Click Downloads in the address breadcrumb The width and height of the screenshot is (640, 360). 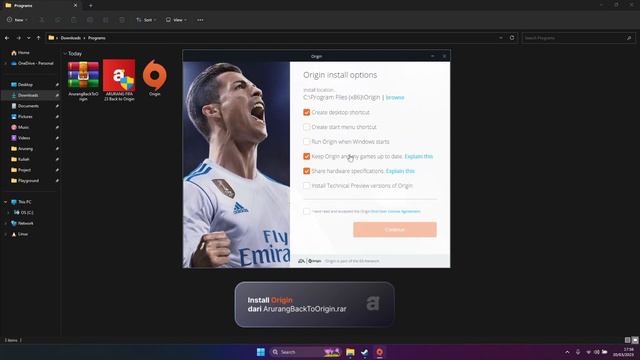[x=71, y=38]
